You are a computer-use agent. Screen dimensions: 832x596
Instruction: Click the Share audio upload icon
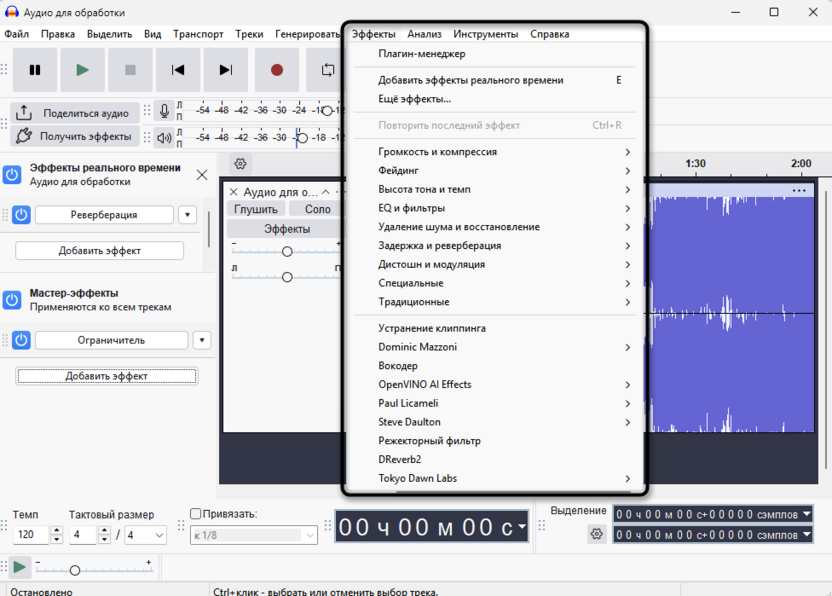[23, 113]
